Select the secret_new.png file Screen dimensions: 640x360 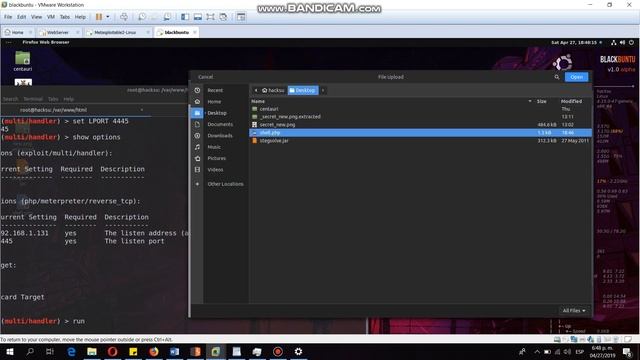[x=420, y=125]
